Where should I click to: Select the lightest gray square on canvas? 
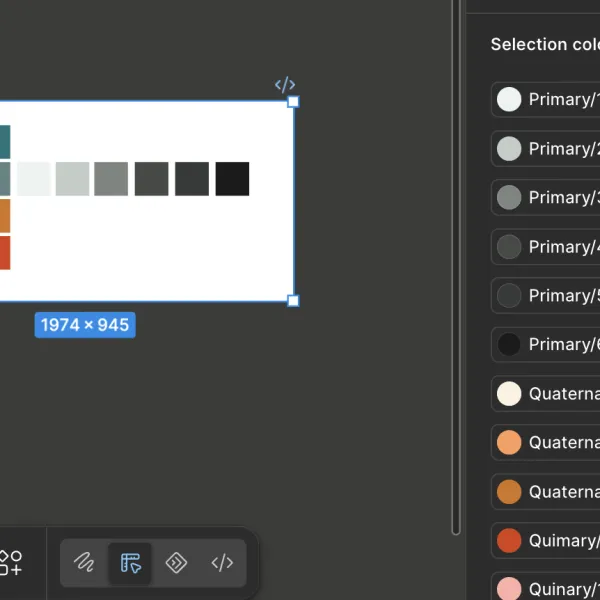pos(34,179)
